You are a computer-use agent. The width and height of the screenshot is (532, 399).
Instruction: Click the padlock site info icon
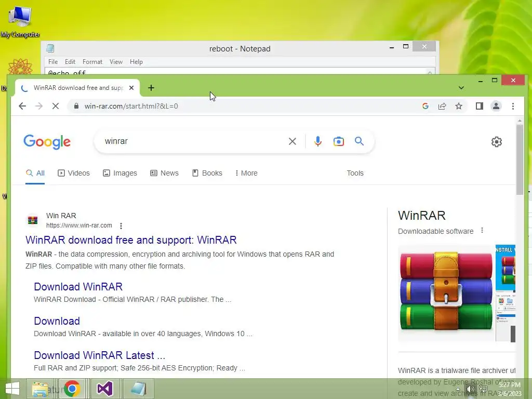76,106
